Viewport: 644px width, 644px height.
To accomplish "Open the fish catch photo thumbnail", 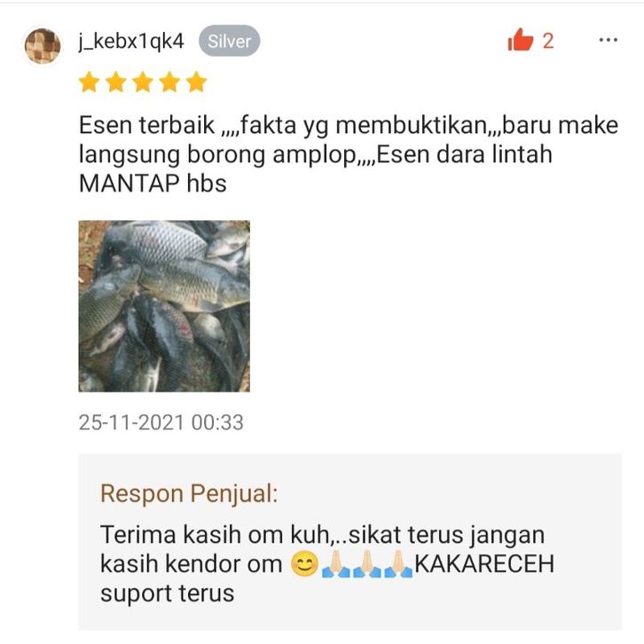I will click(x=164, y=306).
